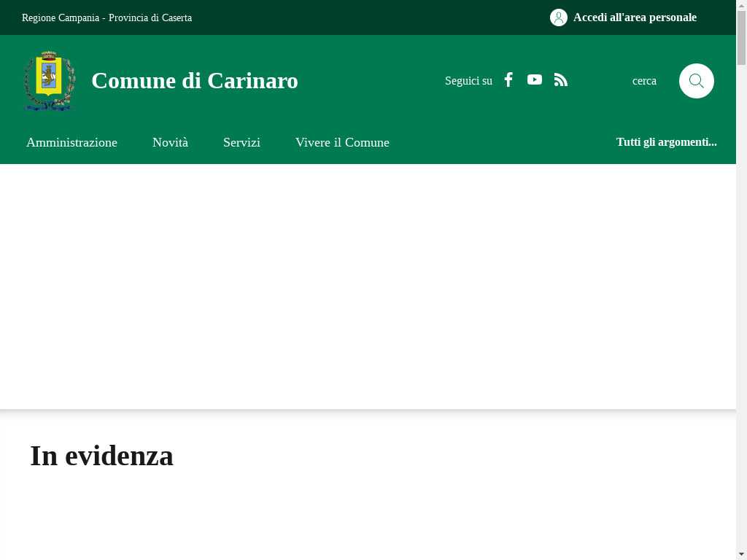This screenshot has width=747, height=560.
Task: Click the Comune di Carinaro title
Action: tap(194, 80)
